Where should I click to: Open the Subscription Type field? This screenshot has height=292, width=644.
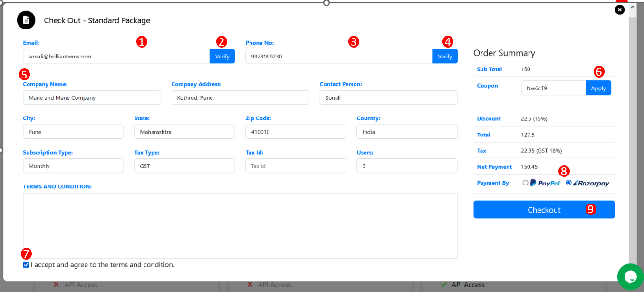tap(73, 166)
